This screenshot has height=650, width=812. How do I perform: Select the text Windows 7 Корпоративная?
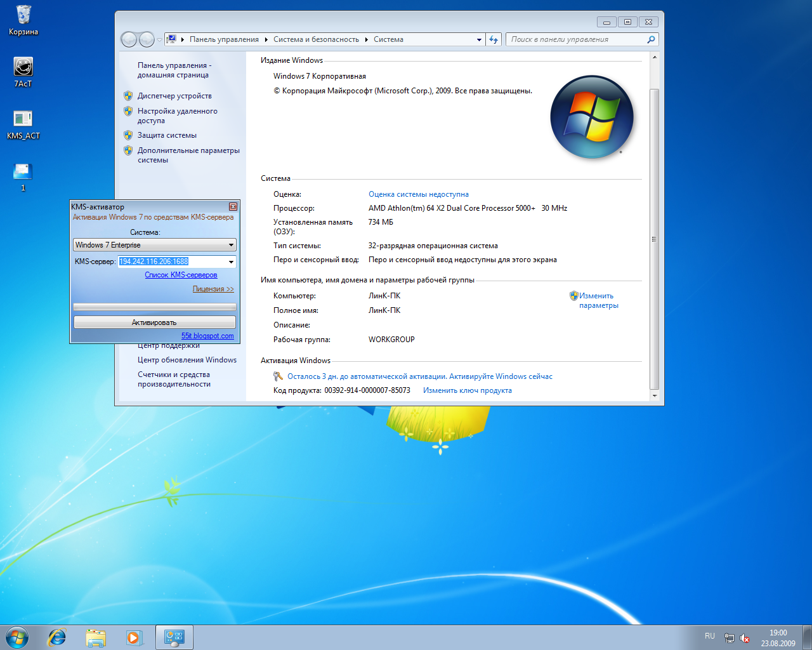tap(320, 76)
